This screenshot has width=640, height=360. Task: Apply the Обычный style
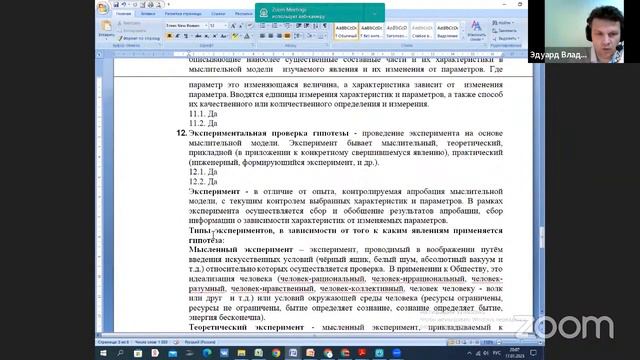pyautogui.click(x=346, y=31)
